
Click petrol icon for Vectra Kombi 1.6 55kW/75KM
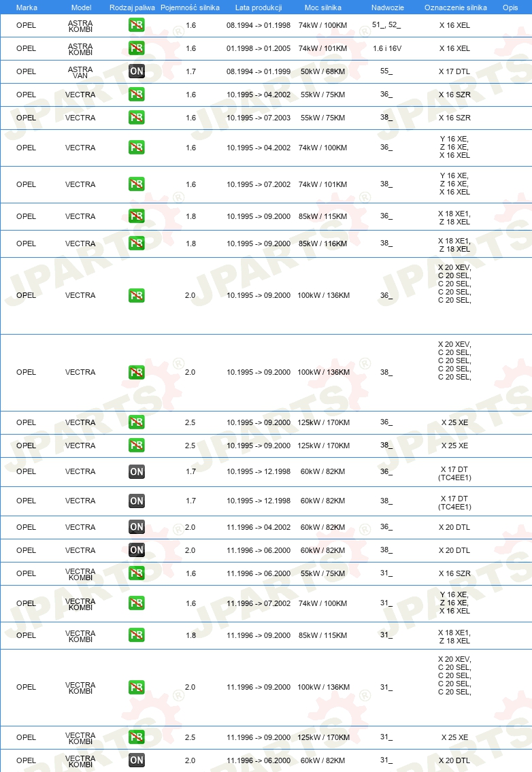tap(137, 573)
